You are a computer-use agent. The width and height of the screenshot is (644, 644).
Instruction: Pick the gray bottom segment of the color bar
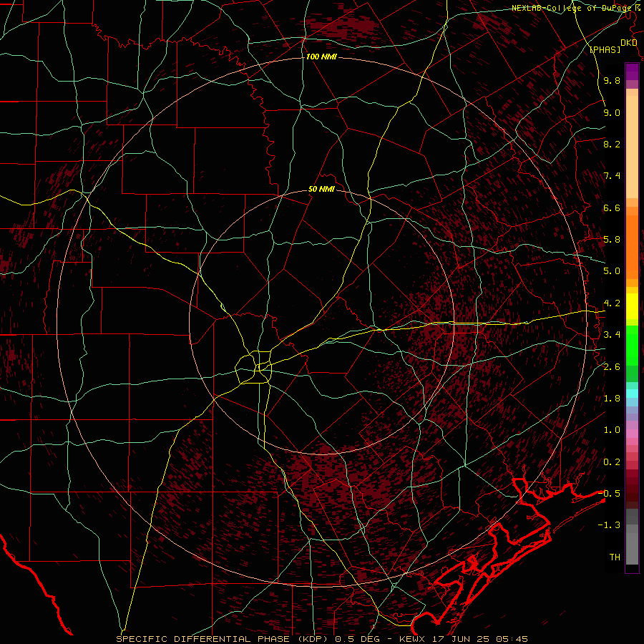[x=632, y=548]
